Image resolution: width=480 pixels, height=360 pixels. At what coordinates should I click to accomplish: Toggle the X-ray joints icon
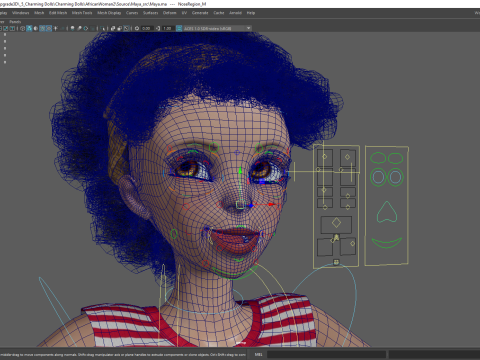pos(126,28)
